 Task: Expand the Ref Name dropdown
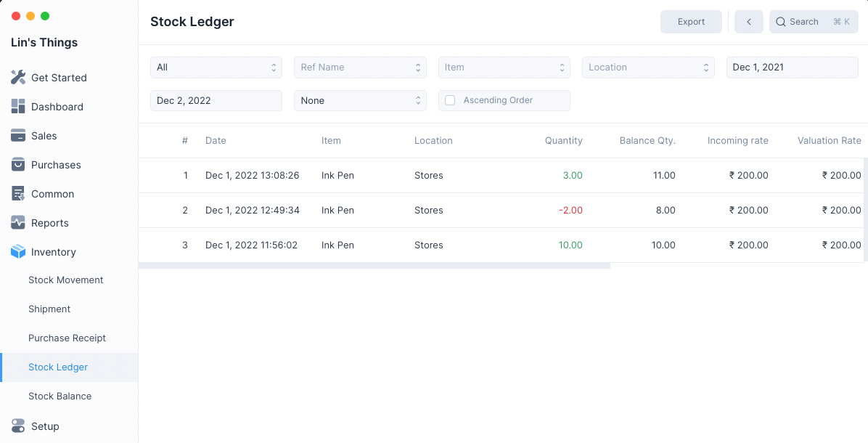point(359,68)
